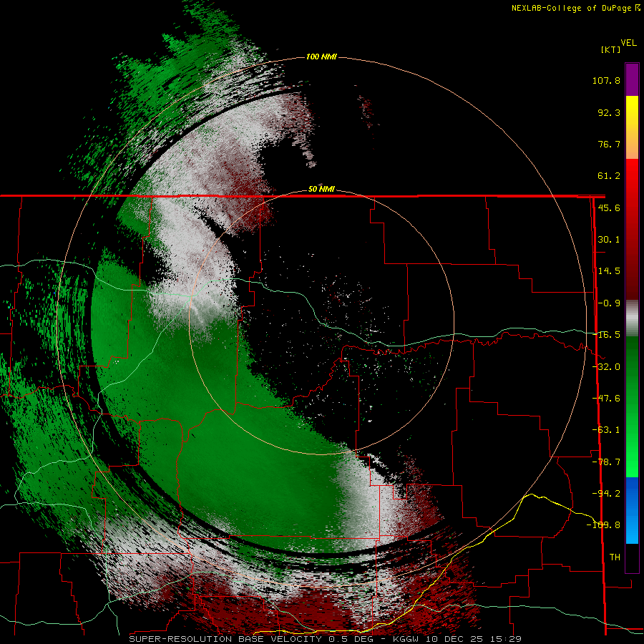Screen dimensions: 644x644
Task: Click the 14.5 scale value
Action: click(x=609, y=270)
